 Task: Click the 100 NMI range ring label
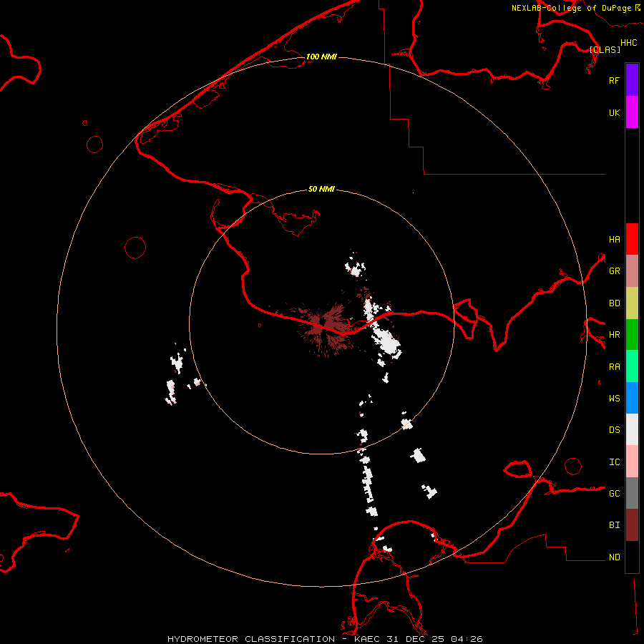[x=321, y=57]
